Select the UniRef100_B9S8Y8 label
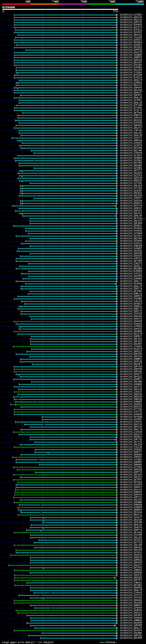The image size is (146, 644). pyautogui.click(x=131, y=256)
